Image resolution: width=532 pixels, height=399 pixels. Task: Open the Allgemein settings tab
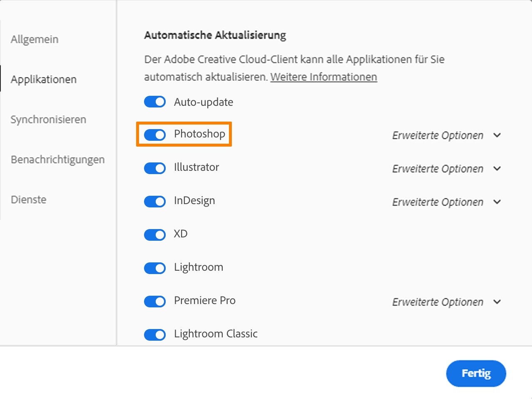pos(35,40)
